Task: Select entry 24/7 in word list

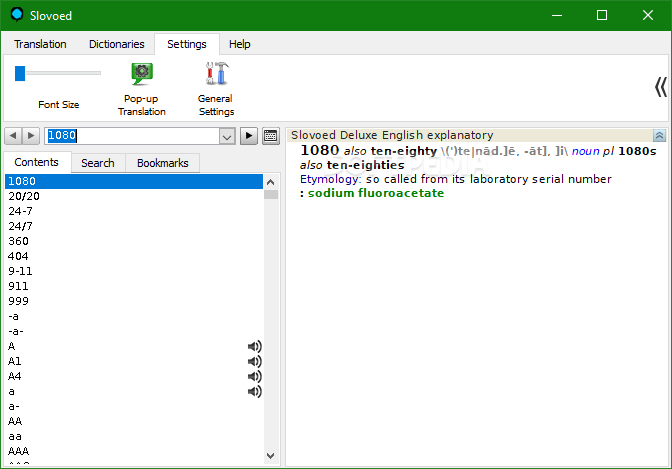Action: (x=134, y=226)
